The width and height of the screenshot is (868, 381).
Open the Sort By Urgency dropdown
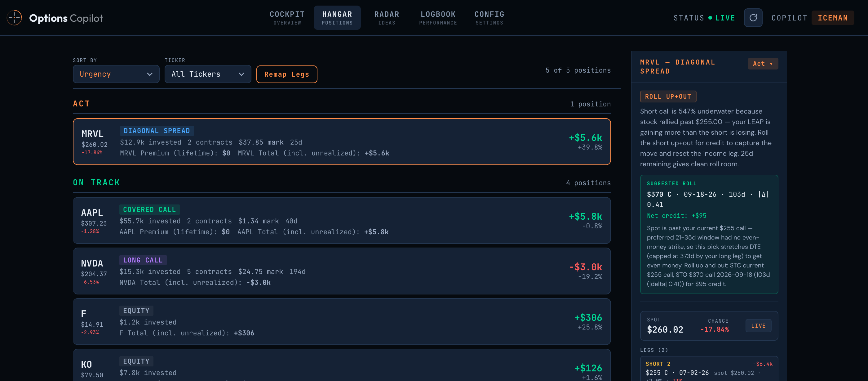pos(116,74)
